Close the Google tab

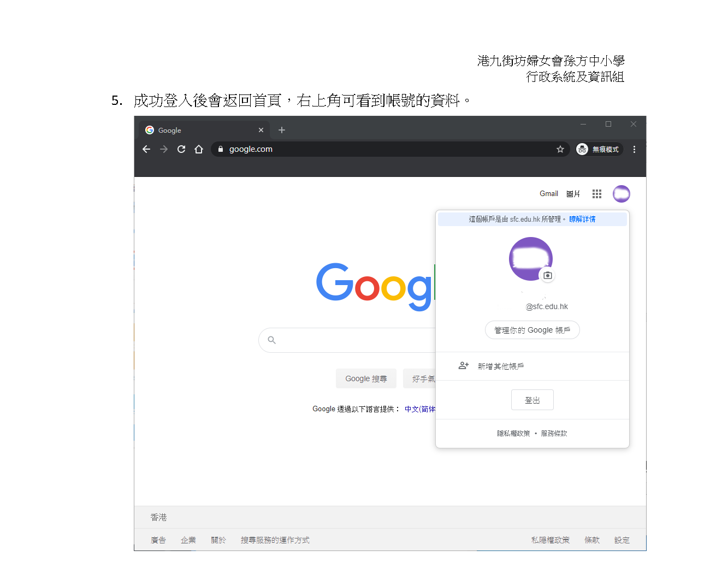coord(261,130)
